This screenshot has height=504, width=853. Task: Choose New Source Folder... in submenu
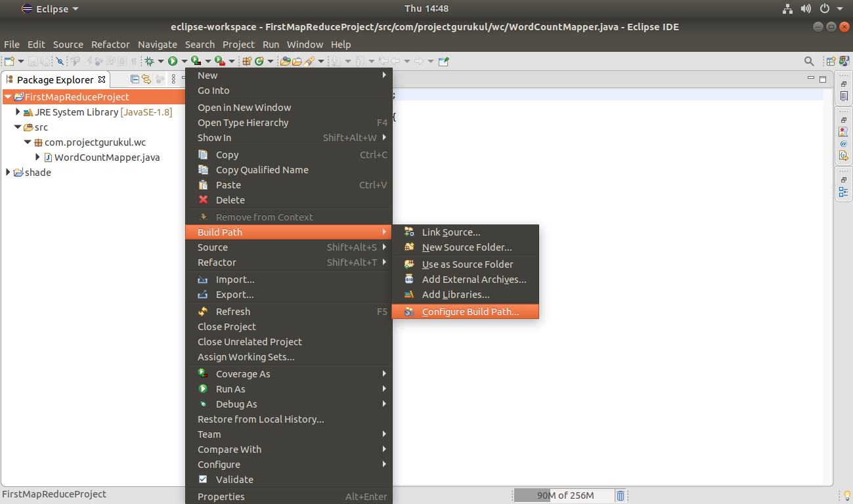coord(465,247)
